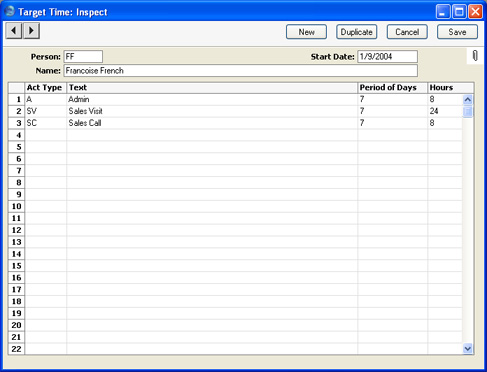Click the Person field containing FF
Image resolution: width=487 pixels, height=372 pixels.
point(83,56)
